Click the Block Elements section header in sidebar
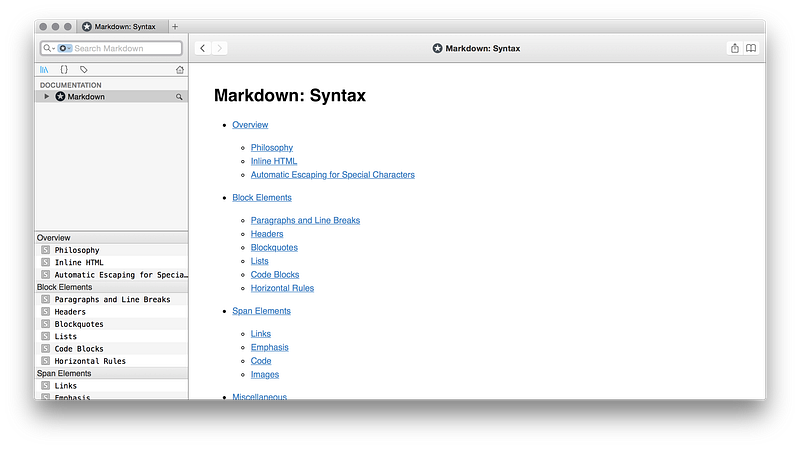The width and height of the screenshot is (800, 449). point(111,287)
